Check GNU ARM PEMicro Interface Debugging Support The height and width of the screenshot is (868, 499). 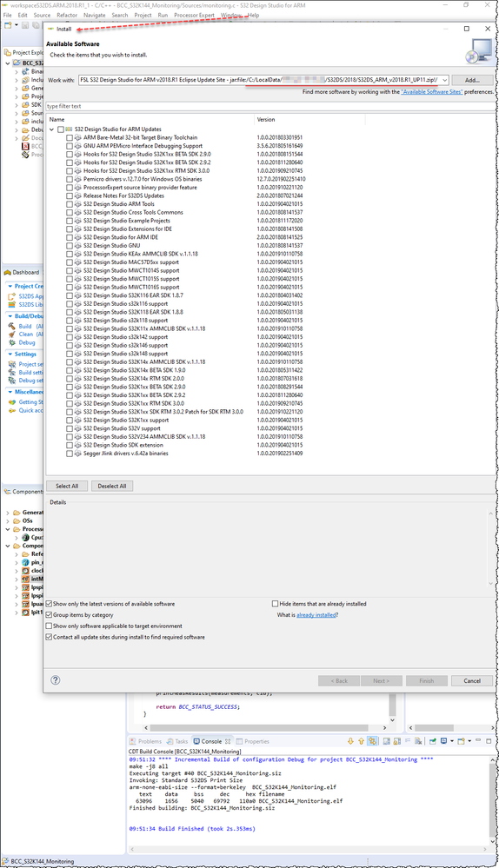point(70,146)
